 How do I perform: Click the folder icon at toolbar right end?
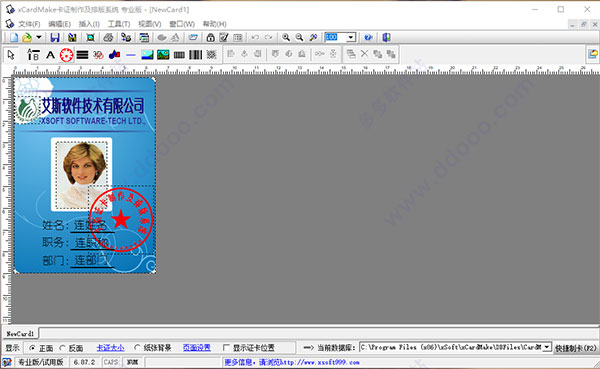(593, 54)
